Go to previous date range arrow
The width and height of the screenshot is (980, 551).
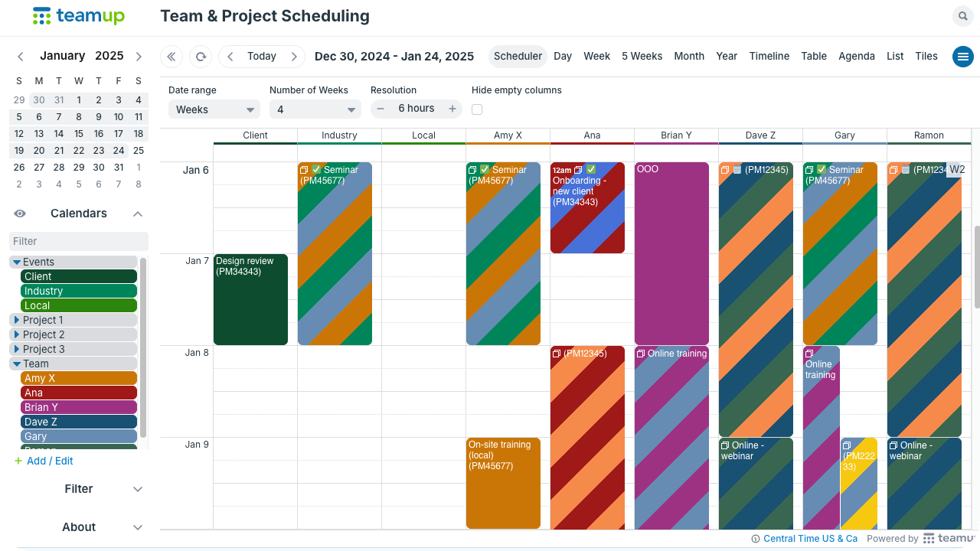coord(230,57)
